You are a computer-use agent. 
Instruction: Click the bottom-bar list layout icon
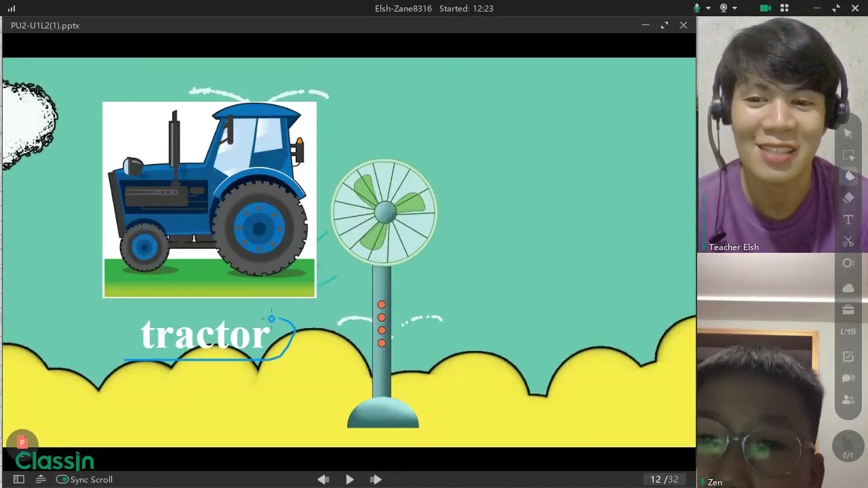[41, 479]
